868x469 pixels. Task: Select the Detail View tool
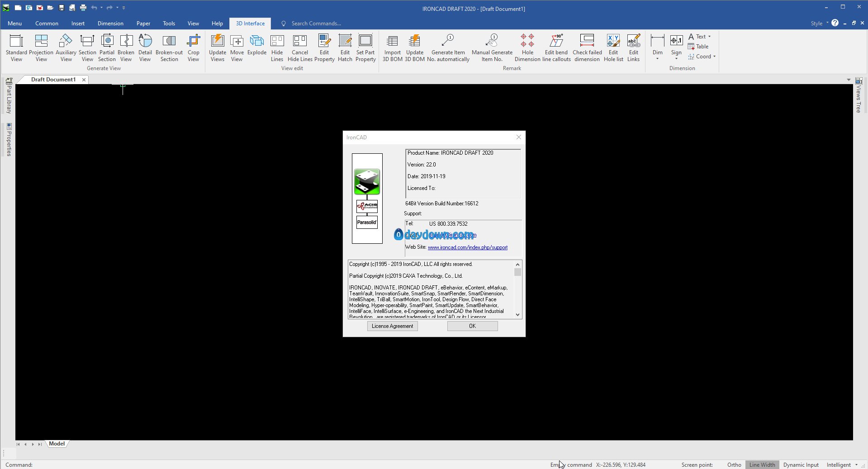click(145, 47)
